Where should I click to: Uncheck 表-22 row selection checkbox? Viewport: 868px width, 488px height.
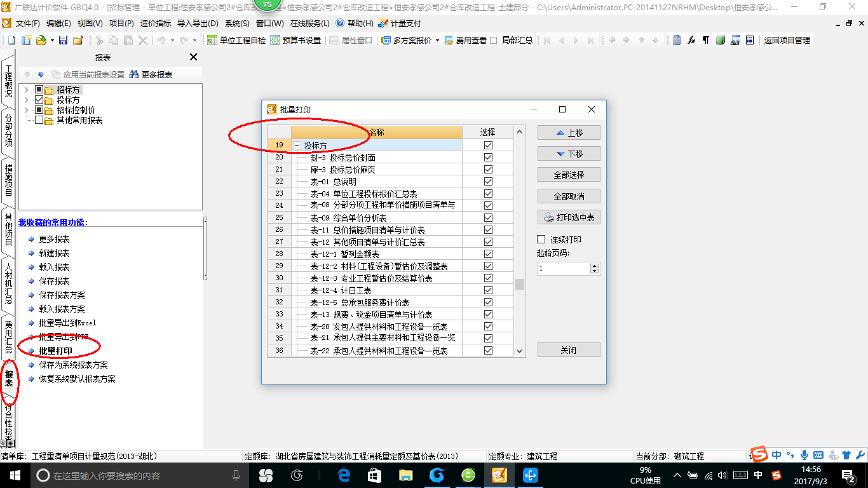pos(488,350)
